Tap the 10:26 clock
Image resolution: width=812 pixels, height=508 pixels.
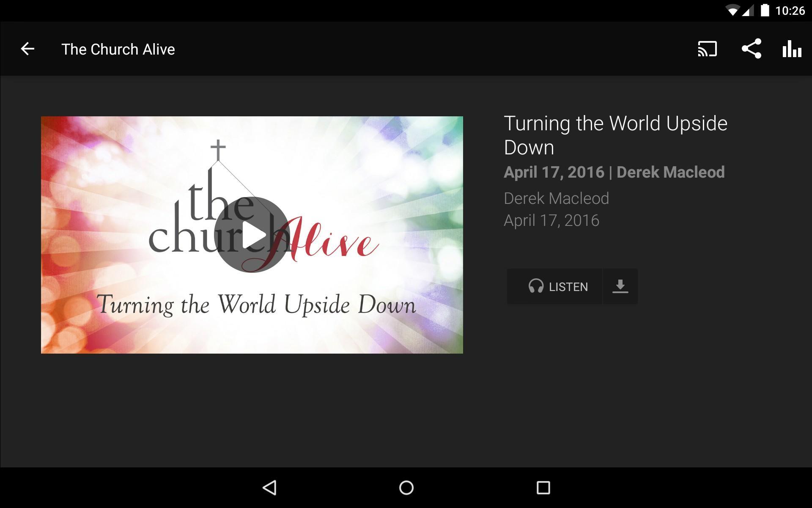tap(790, 11)
